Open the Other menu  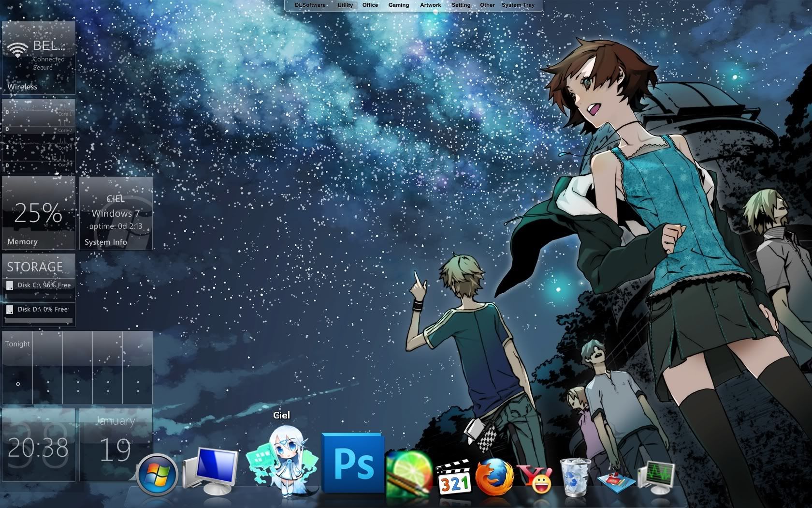coord(487,5)
